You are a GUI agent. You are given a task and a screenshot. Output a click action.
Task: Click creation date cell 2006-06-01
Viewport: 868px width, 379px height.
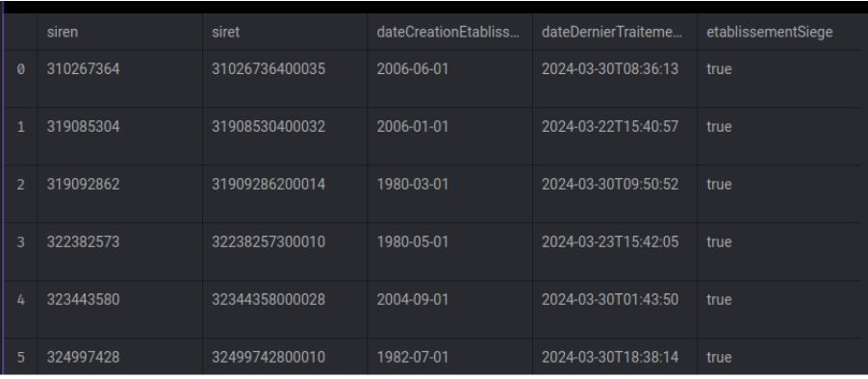coord(413,69)
